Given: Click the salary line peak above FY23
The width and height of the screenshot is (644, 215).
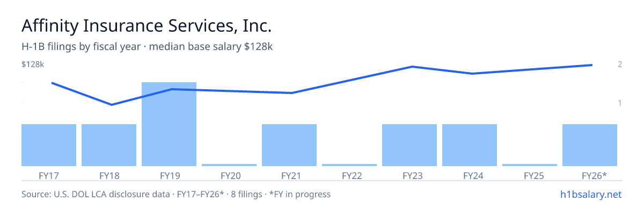Looking at the screenshot, I should (x=412, y=67).
